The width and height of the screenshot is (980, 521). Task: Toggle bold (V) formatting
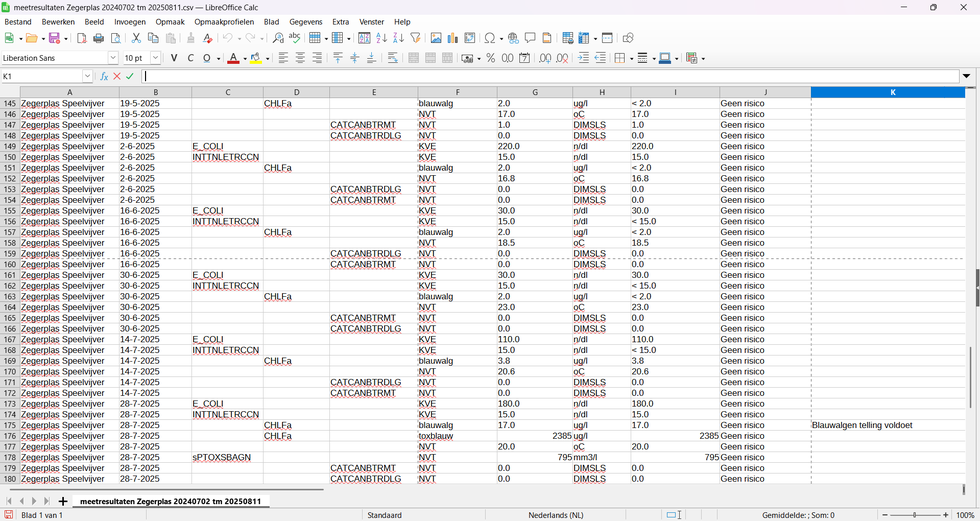tap(174, 58)
